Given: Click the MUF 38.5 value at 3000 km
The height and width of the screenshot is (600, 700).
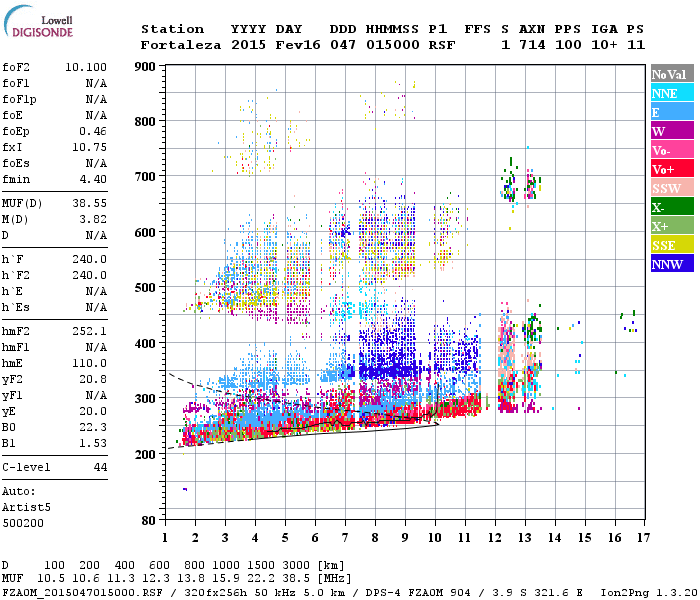Looking at the screenshot, I should click(x=296, y=579).
